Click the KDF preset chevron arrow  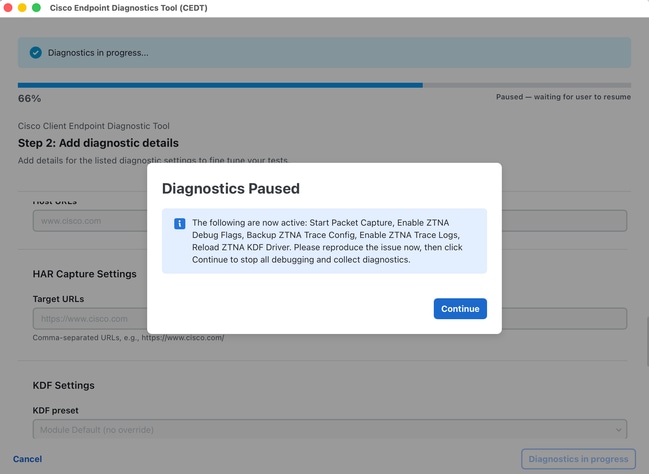pos(618,430)
